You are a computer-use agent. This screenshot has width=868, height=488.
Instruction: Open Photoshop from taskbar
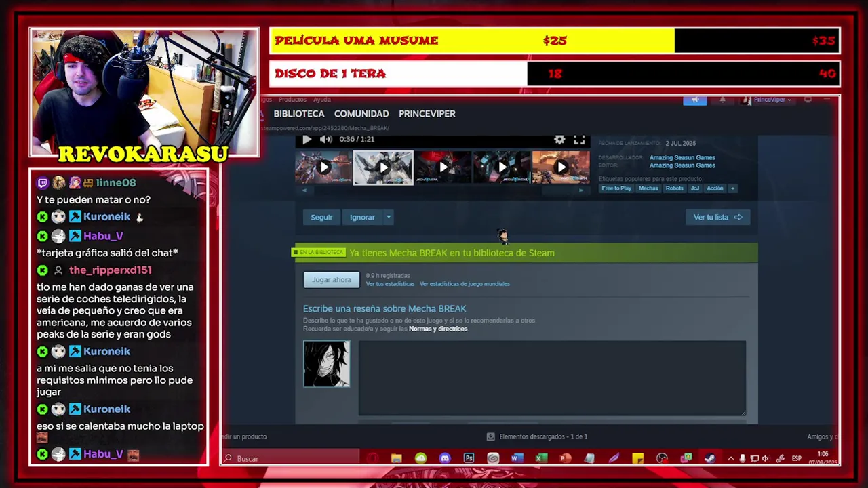[x=469, y=459]
